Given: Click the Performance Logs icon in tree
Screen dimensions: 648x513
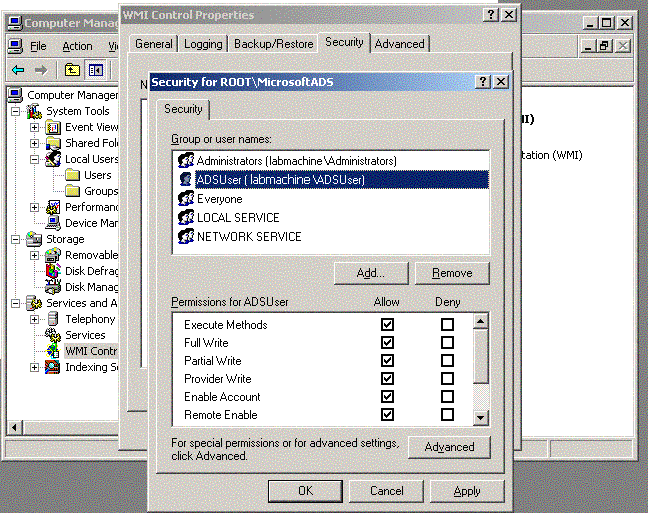Looking at the screenshot, I should point(53,207).
